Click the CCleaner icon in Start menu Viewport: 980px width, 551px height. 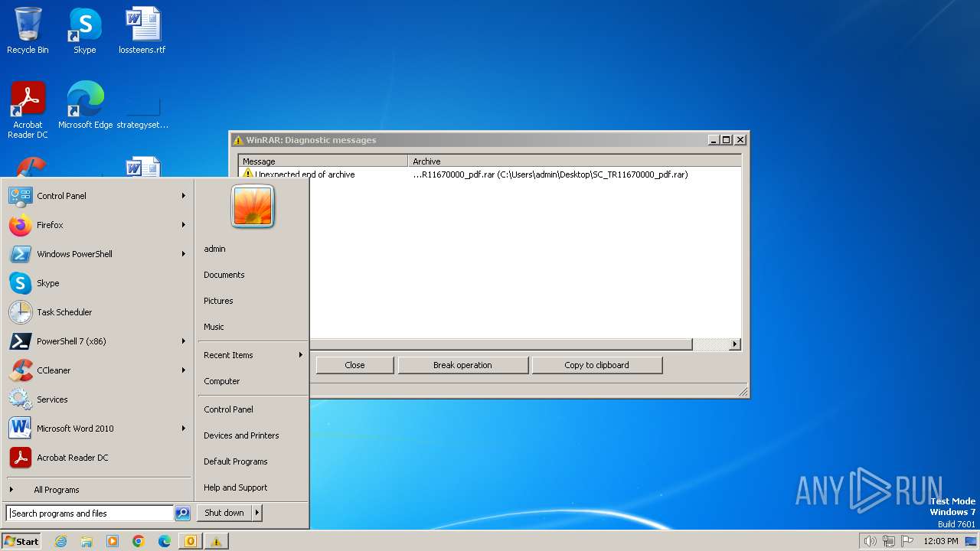(21, 370)
